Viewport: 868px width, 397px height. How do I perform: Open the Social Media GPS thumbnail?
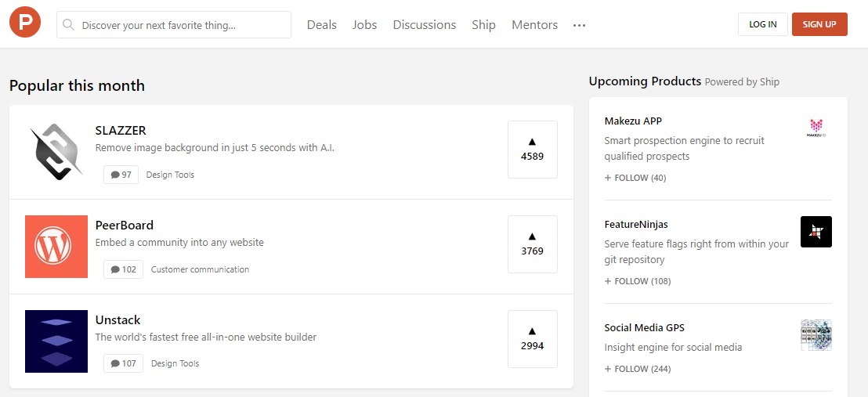816,335
